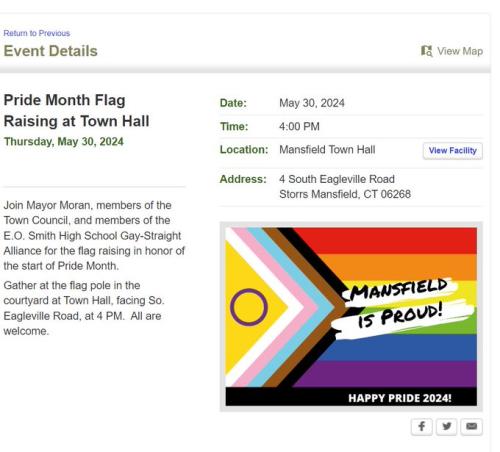Click the Mansfield Town Hall location text

point(327,150)
